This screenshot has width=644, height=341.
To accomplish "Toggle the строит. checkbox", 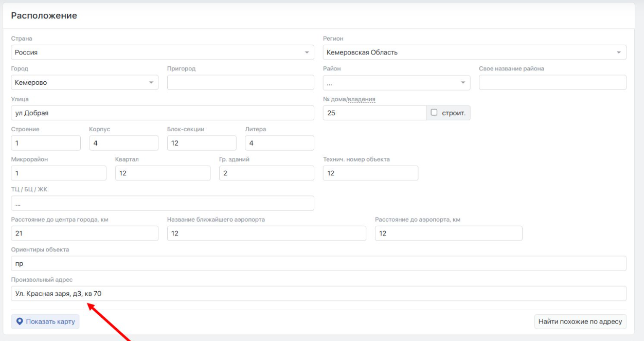I will [x=434, y=113].
